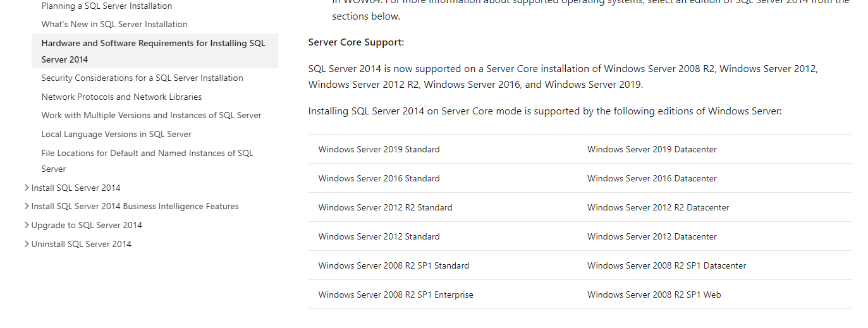Navigate to Work with Multiple Versions and Instances
Screen dimensions: 868x328
pyautogui.click(x=151, y=115)
